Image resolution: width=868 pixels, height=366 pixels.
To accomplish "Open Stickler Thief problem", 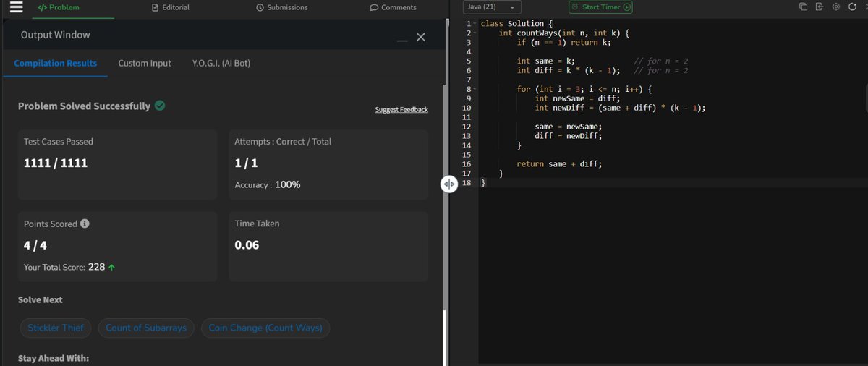I will (56, 328).
